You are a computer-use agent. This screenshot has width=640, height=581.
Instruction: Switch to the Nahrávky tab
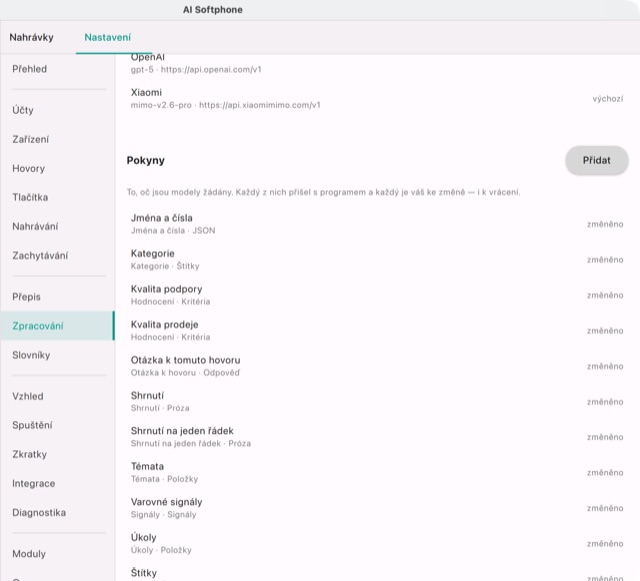coord(31,37)
